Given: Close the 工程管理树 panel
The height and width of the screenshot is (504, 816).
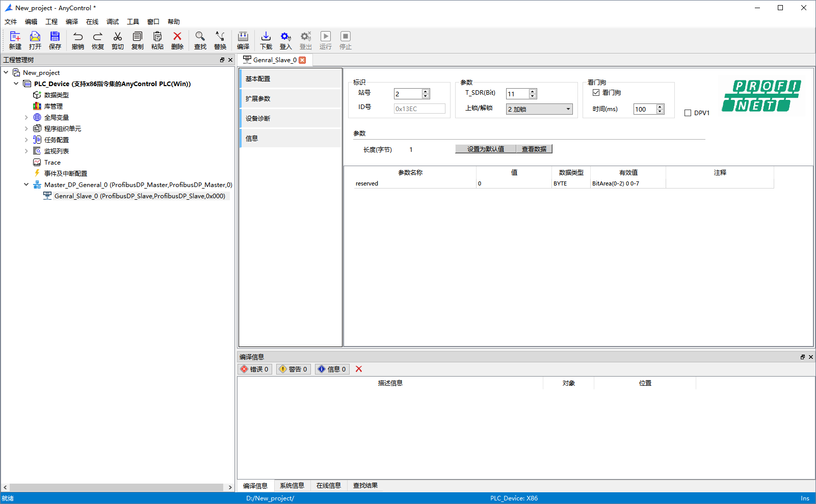Looking at the screenshot, I should [230, 60].
